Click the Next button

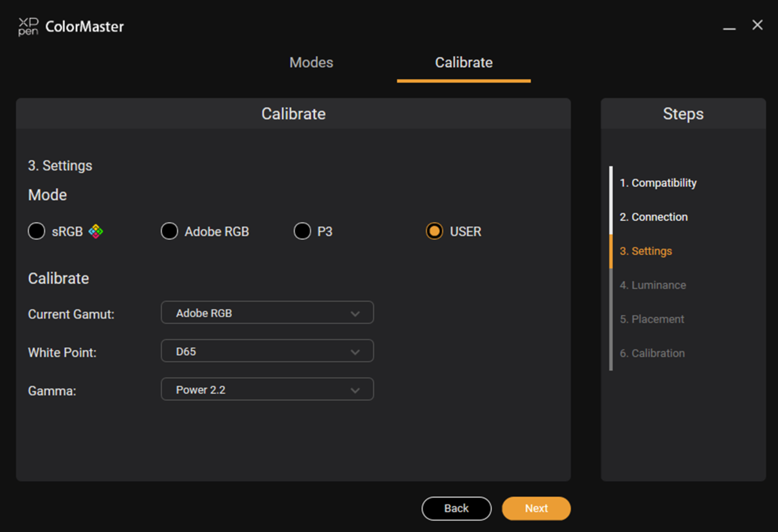(x=536, y=508)
